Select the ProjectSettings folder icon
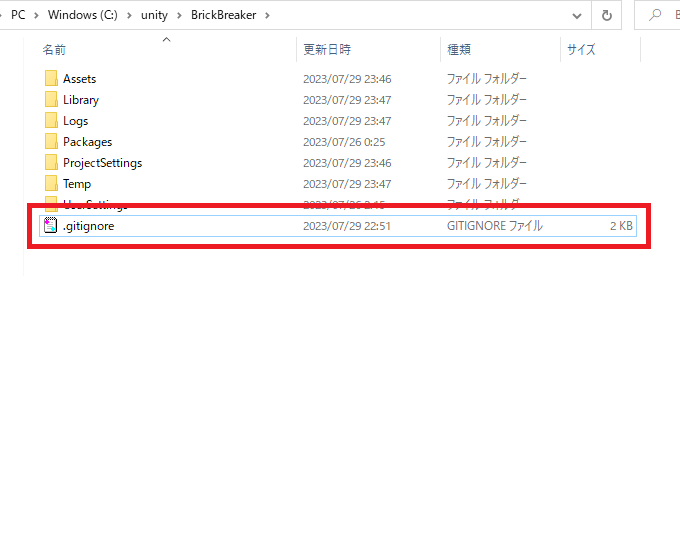The height and width of the screenshot is (551, 680). pyautogui.click(x=51, y=163)
